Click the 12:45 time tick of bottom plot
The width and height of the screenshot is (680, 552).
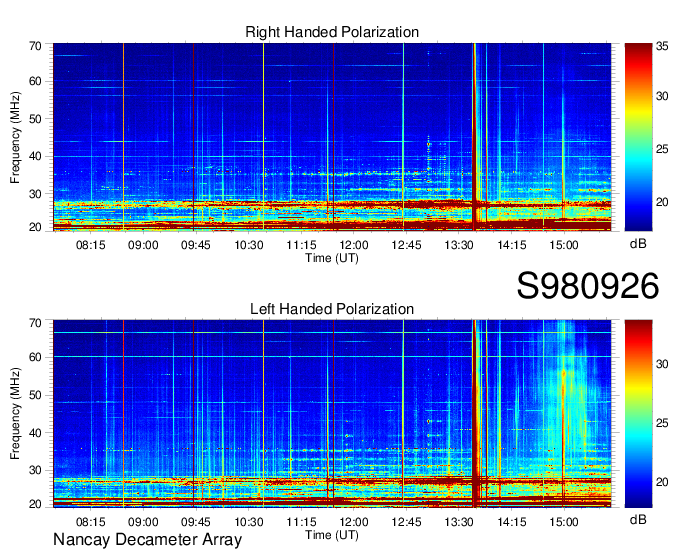click(406, 522)
